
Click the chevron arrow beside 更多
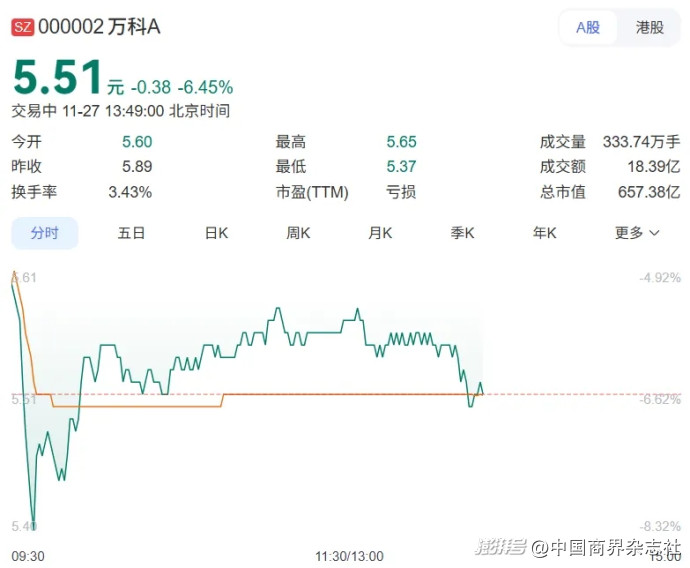pyautogui.click(x=655, y=233)
